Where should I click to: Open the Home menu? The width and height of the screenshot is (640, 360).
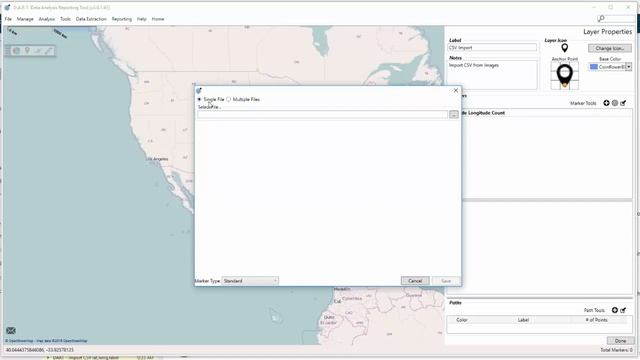tap(158, 19)
